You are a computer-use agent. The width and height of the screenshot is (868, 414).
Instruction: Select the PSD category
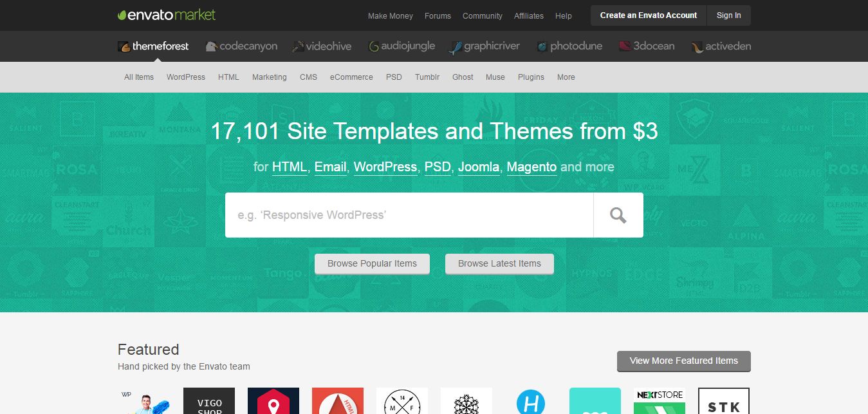394,77
